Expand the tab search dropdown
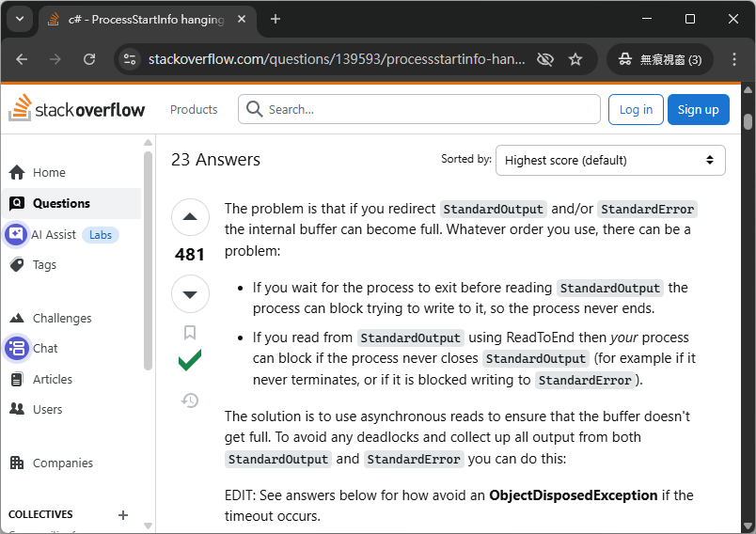Image resolution: width=756 pixels, height=534 pixels. [21, 19]
